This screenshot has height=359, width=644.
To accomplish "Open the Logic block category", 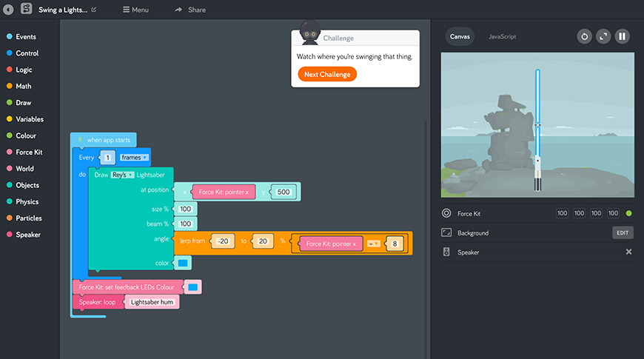I will (19, 70).
